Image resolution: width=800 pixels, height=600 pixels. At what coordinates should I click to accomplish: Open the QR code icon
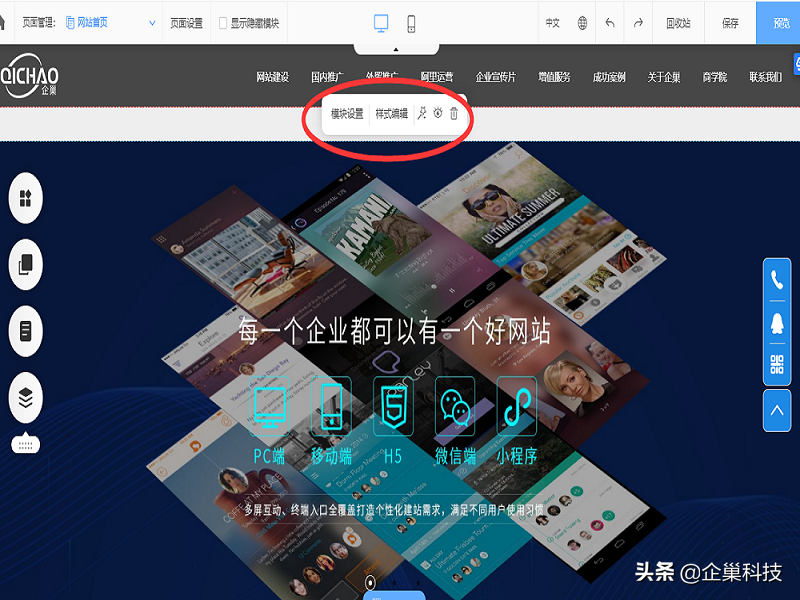tap(777, 364)
